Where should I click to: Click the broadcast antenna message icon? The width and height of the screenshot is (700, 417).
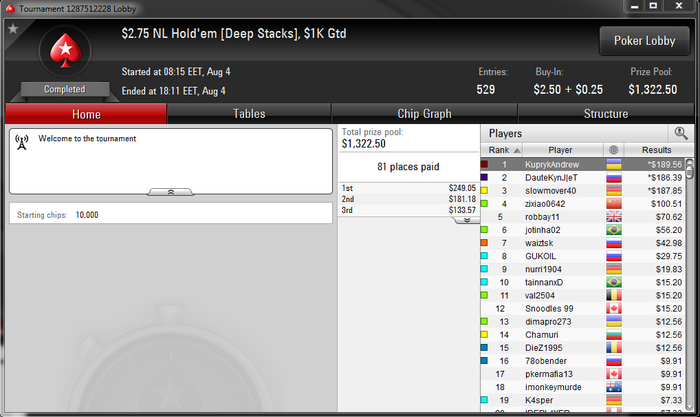point(21,142)
